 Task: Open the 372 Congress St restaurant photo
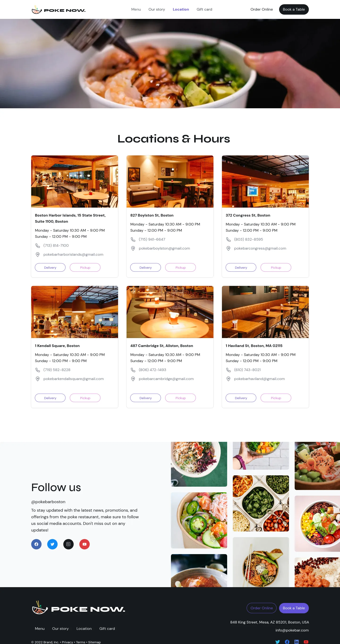tap(265, 181)
